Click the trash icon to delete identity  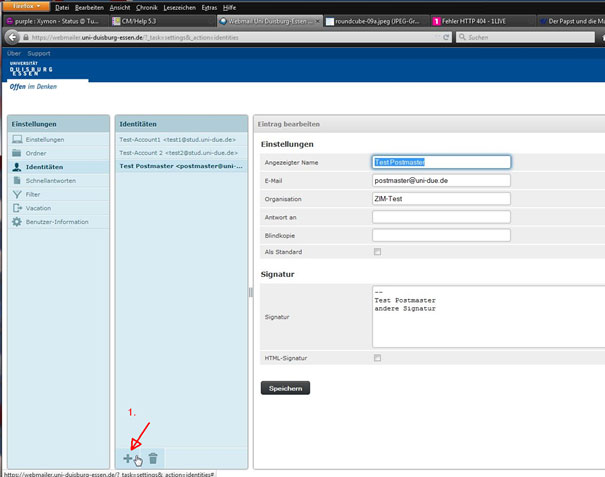(153, 458)
